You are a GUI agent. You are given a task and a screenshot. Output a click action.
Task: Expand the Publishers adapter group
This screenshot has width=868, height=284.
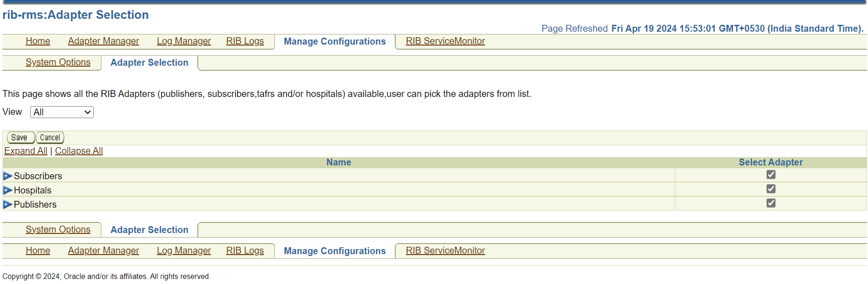[x=7, y=204]
